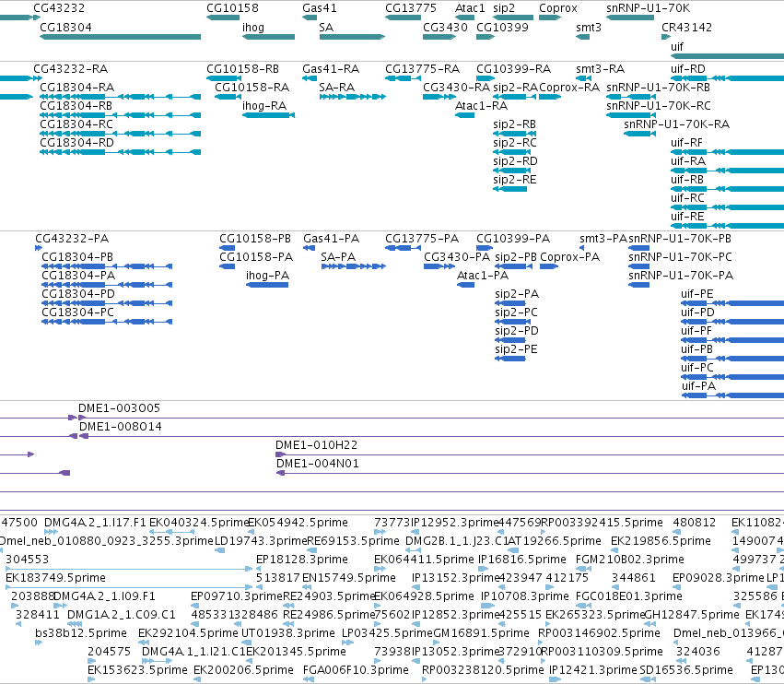Click the CG43232 gene label
Screen dimensions: 784x684
point(59,8)
